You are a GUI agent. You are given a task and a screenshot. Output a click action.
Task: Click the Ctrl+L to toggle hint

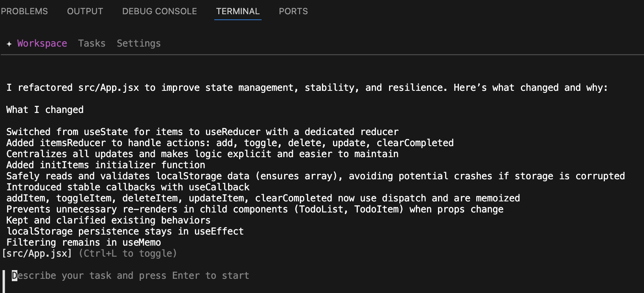[127, 254]
